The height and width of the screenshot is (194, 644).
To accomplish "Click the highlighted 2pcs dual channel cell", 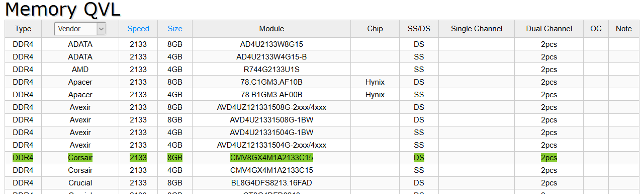I will 549,158.
